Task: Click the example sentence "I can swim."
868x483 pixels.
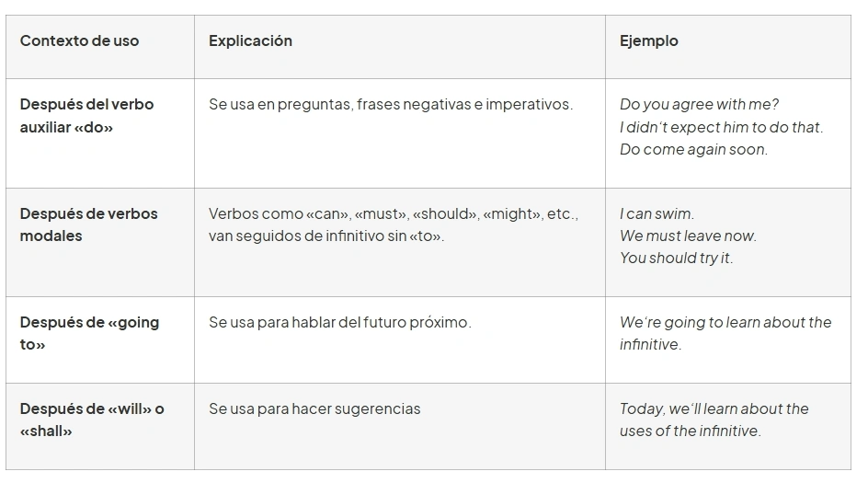Action: [657, 214]
